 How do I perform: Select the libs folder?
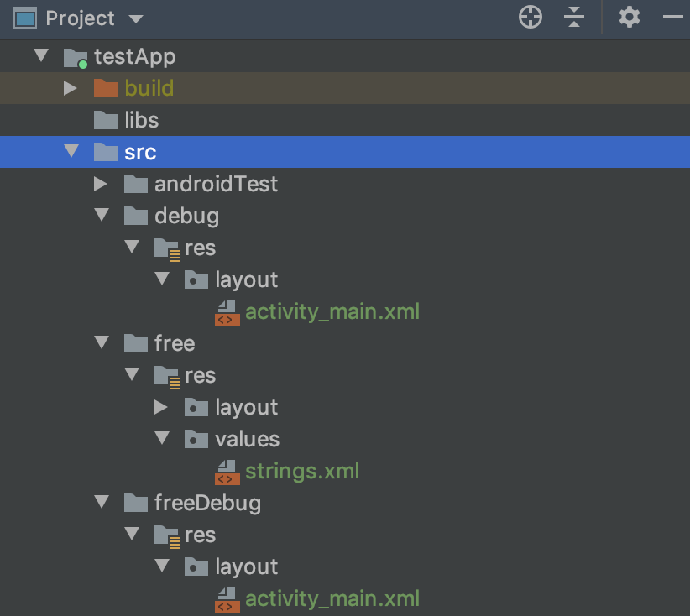[345, 120]
